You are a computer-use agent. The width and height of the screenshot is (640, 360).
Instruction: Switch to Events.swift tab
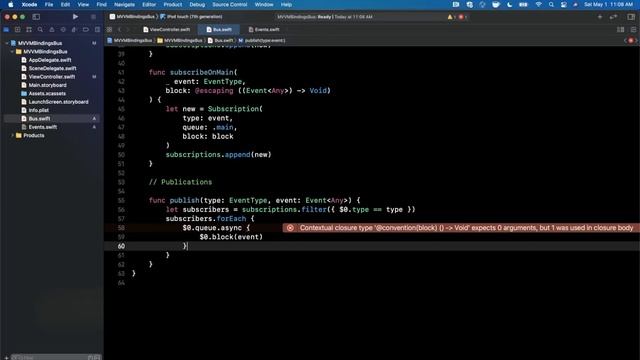264,29
